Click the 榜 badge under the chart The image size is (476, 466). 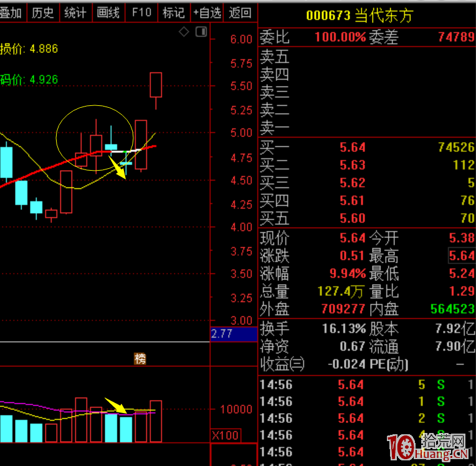140,359
